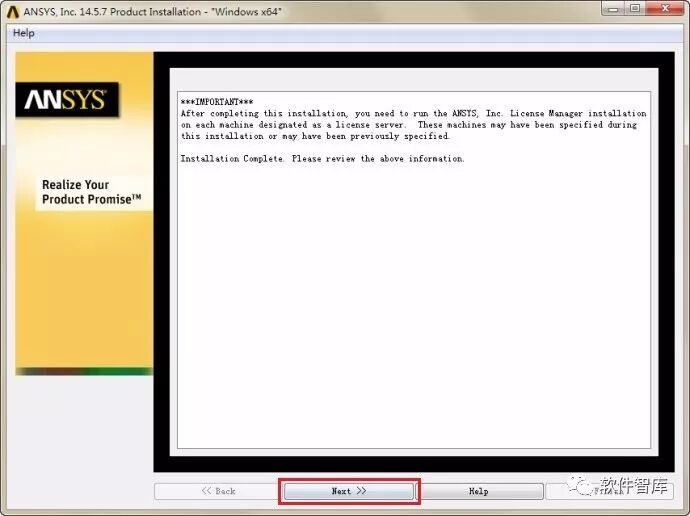Click the ***IMPORTANT*** heading text
The width and height of the screenshot is (690, 516).
coord(217,102)
